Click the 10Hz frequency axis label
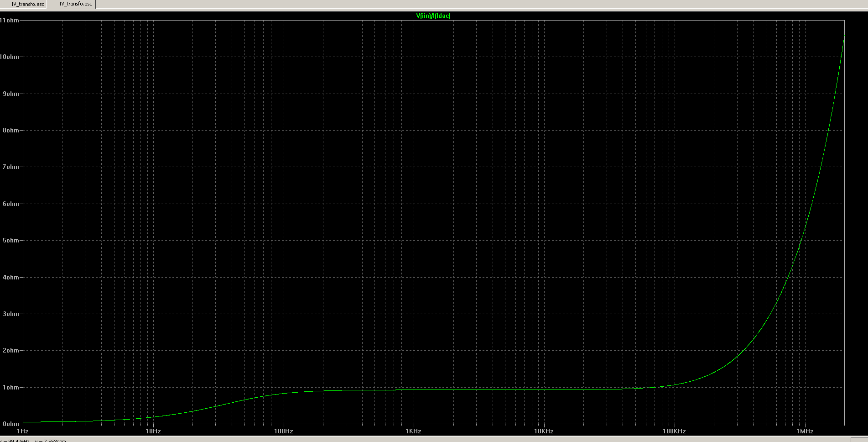Screen dimensions: 868x442 pos(153,431)
